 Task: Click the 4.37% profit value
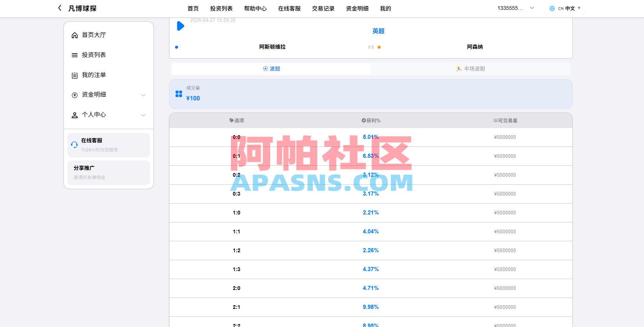coord(371,269)
